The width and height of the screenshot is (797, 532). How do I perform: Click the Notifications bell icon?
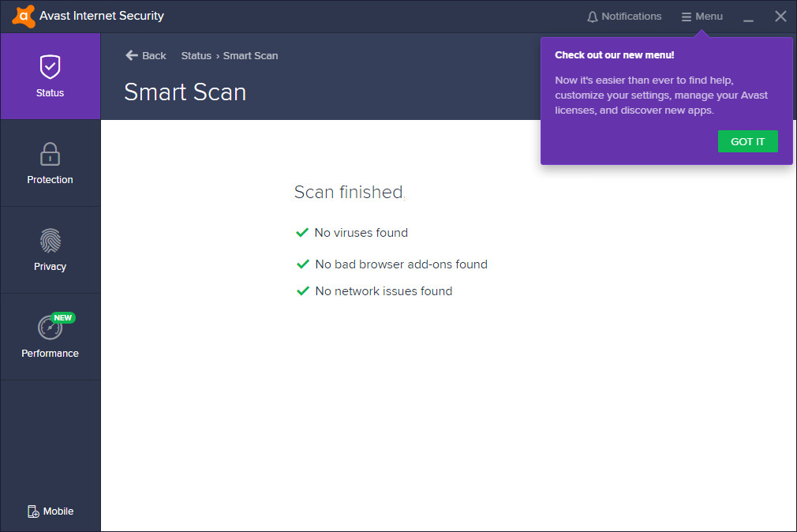(x=593, y=17)
